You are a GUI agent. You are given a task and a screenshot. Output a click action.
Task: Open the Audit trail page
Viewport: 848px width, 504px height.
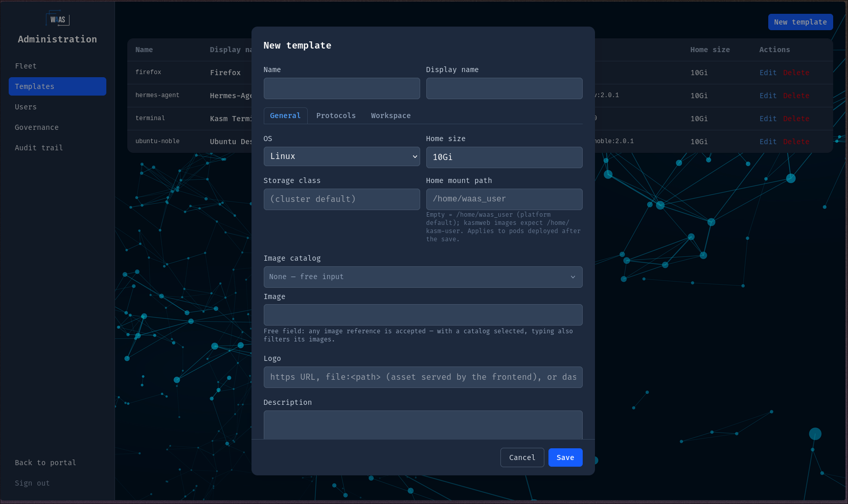tap(57, 148)
